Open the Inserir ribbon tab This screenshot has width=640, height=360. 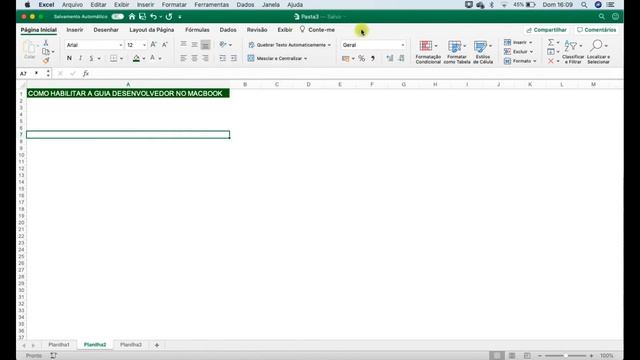click(x=75, y=30)
